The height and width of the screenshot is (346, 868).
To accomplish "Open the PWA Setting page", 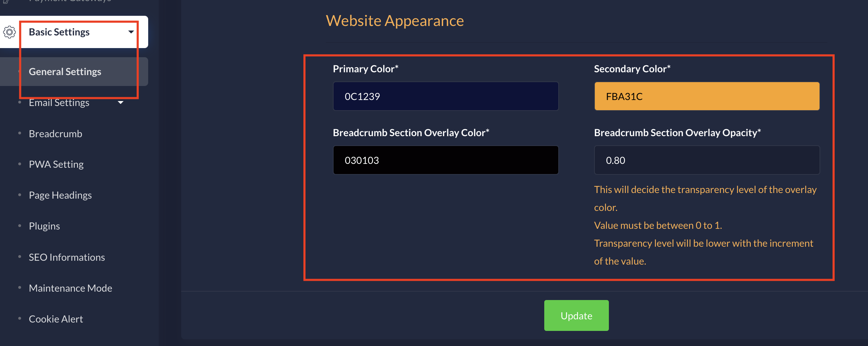I will click(56, 164).
